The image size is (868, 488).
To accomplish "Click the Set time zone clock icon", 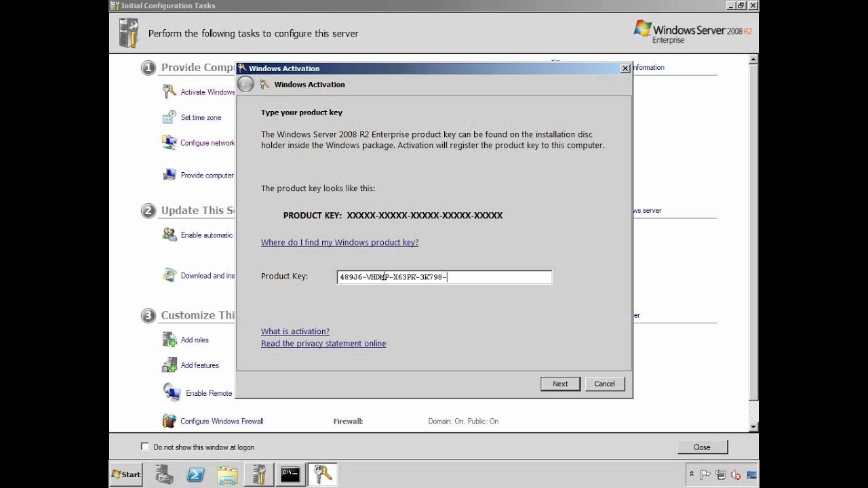I will [169, 117].
